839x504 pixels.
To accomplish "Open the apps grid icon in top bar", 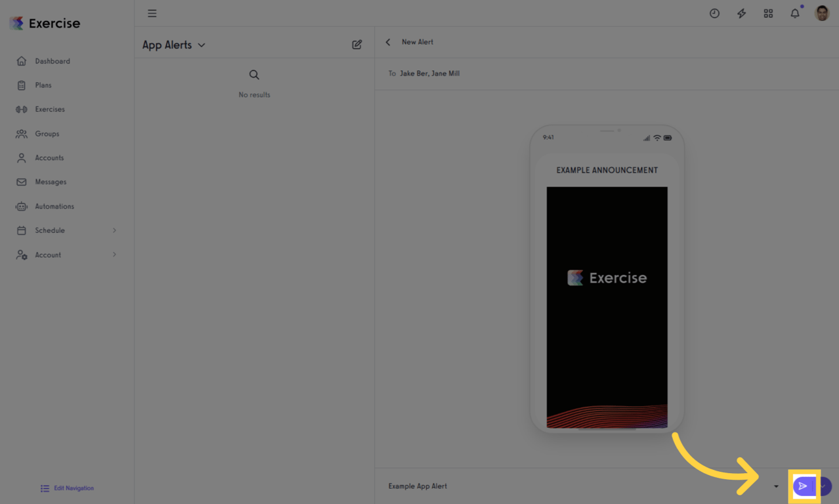I will point(768,13).
